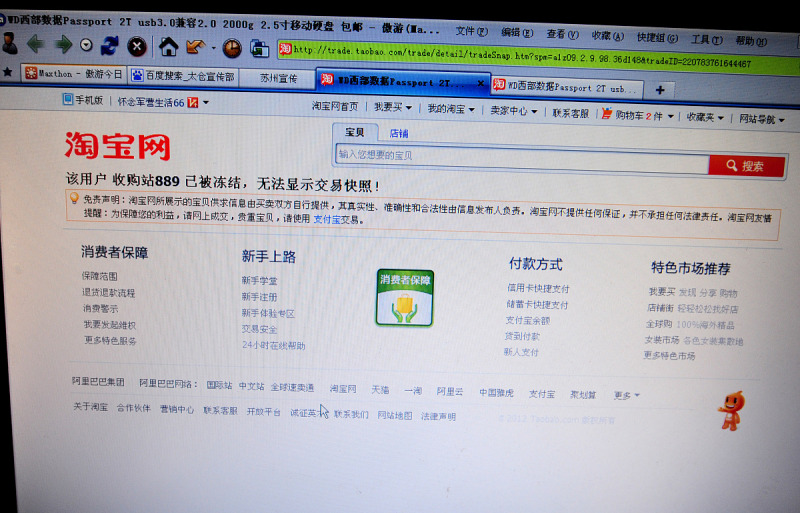The image size is (800, 513).
Task: Open the 保障范围 link
Action: (x=99, y=276)
